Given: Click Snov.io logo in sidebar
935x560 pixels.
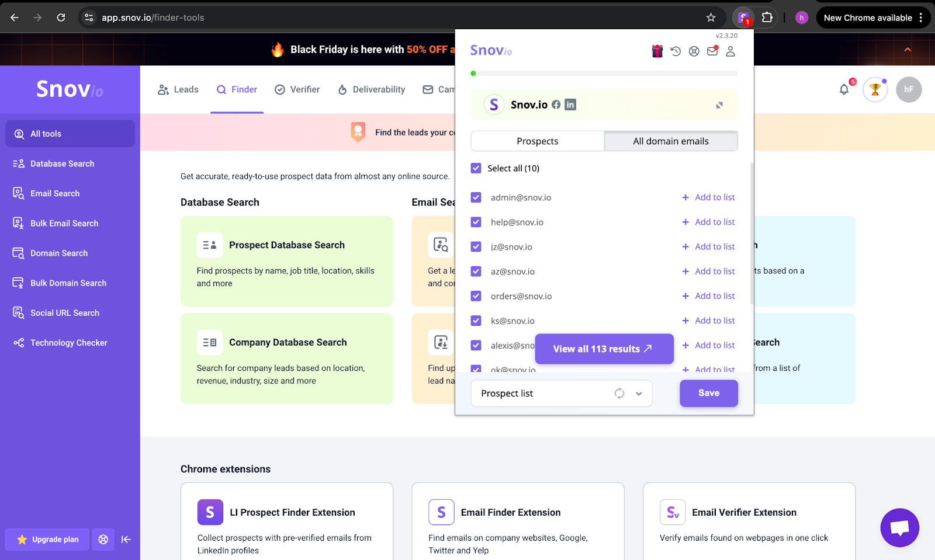Looking at the screenshot, I should pyautogui.click(x=70, y=89).
